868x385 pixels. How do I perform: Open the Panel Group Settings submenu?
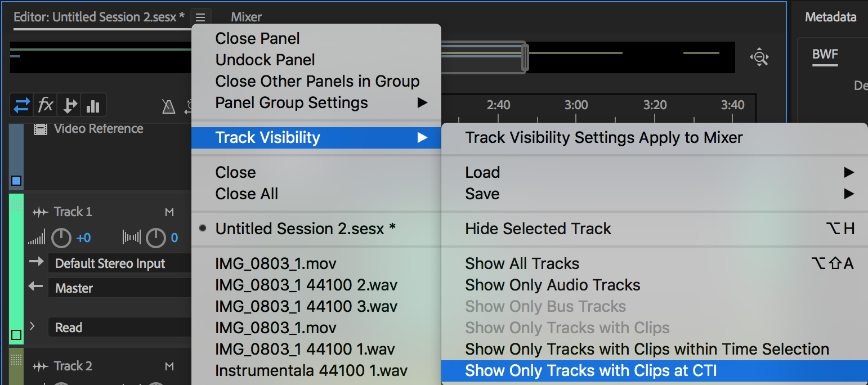(x=291, y=102)
